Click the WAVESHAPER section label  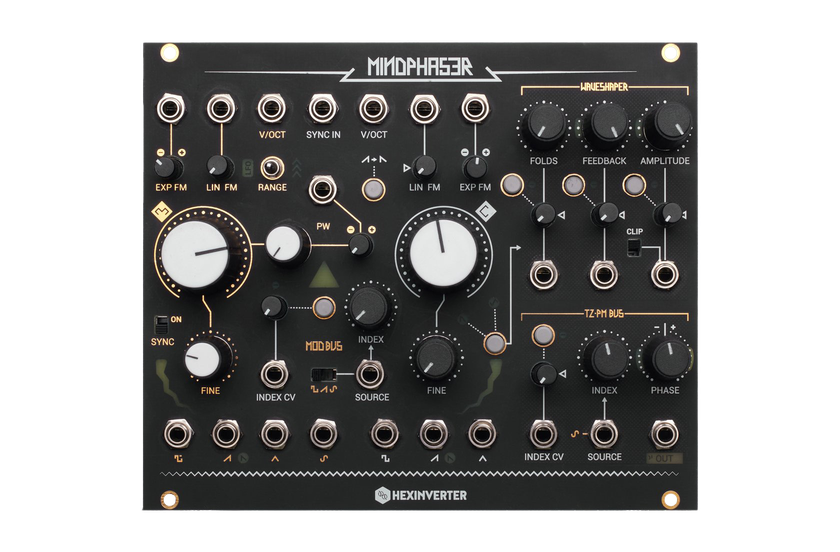pyautogui.click(x=604, y=89)
